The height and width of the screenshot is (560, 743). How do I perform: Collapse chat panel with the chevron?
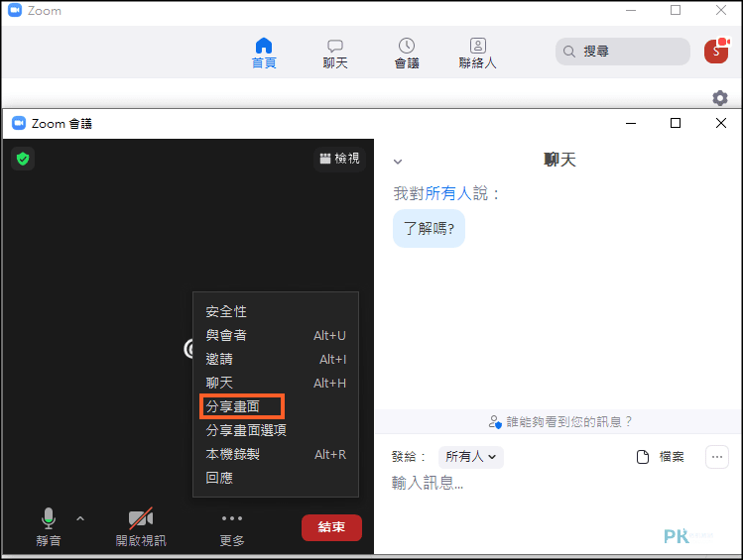pos(398,162)
